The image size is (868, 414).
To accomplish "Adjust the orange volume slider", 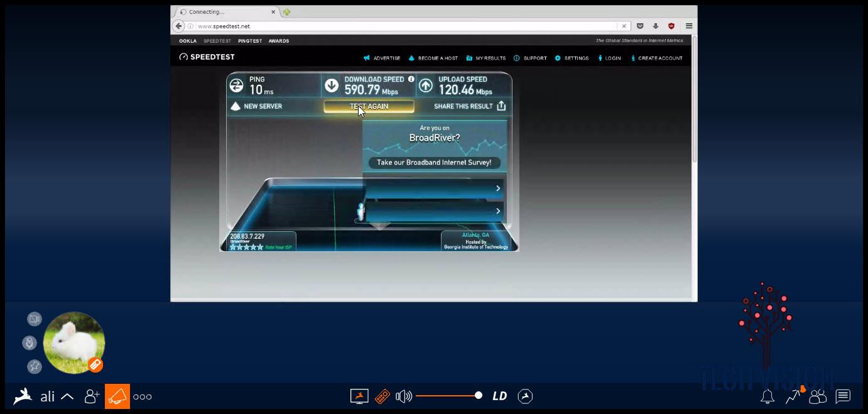I will coord(448,396).
